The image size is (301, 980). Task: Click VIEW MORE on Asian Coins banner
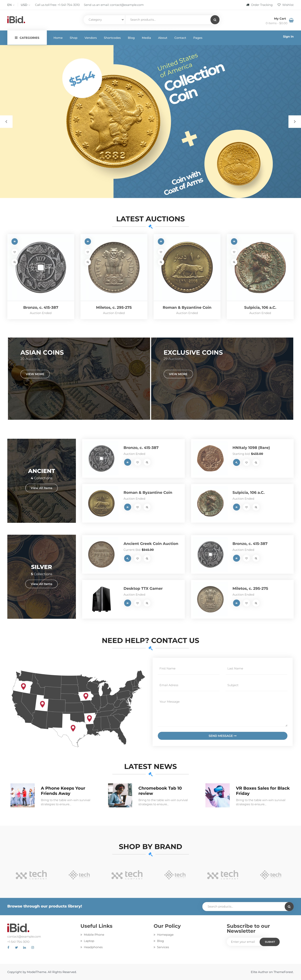click(x=35, y=374)
